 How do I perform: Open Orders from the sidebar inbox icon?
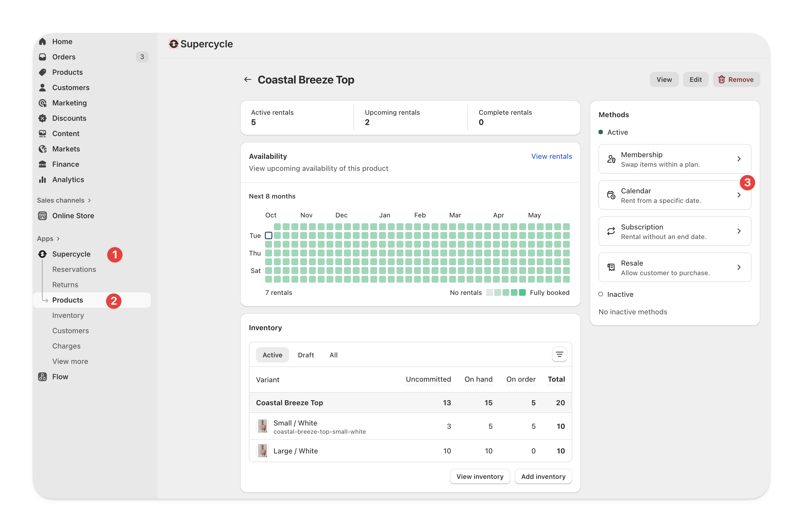[x=42, y=57]
